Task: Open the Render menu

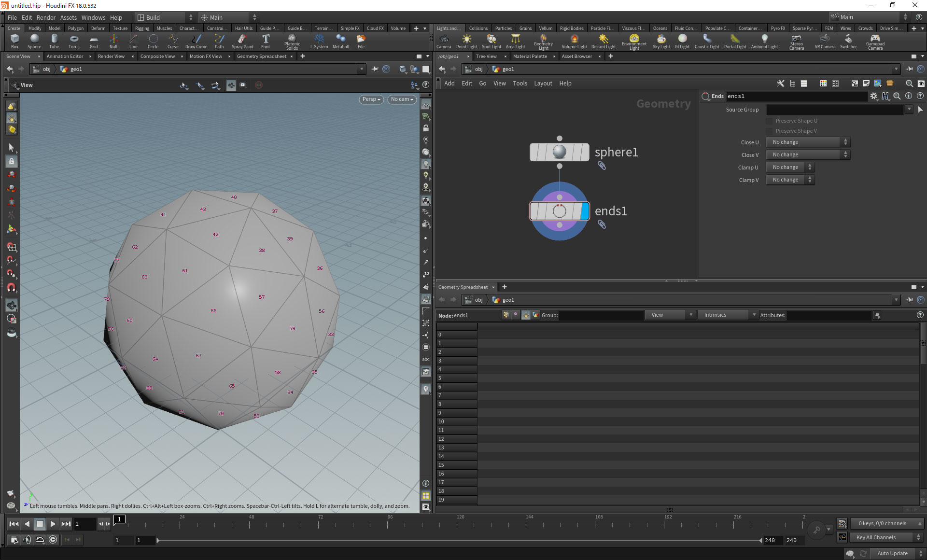Action: point(46,17)
